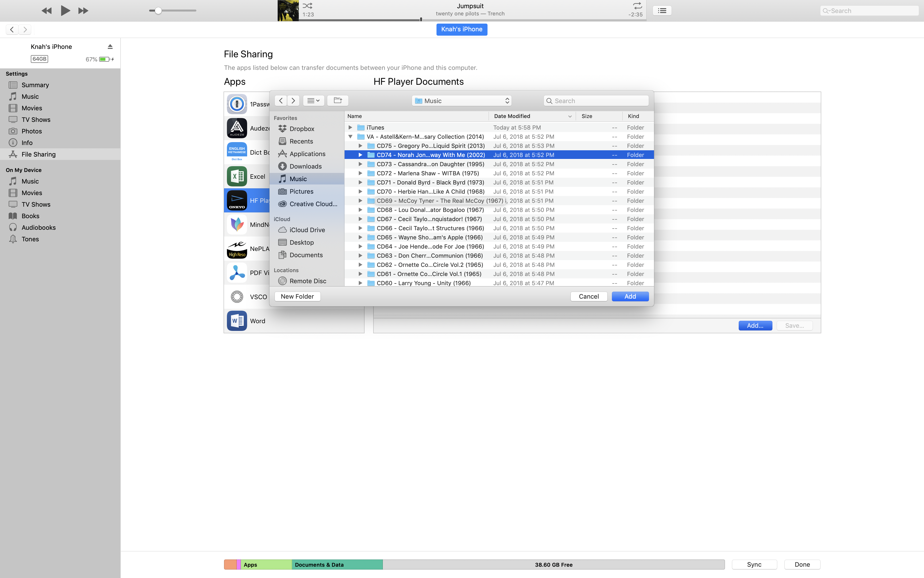This screenshot has width=924, height=578.
Task: Select the Knah's iPhone device tab
Action: point(462,29)
